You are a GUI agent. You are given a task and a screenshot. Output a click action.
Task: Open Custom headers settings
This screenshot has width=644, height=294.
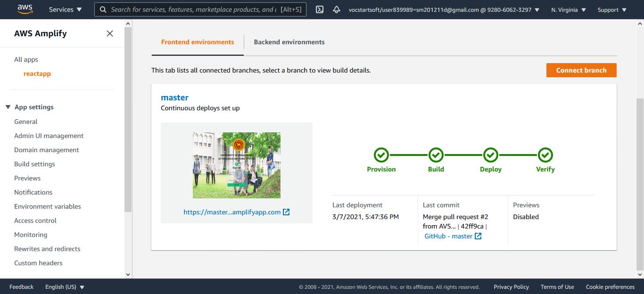(x=38, y=263)
